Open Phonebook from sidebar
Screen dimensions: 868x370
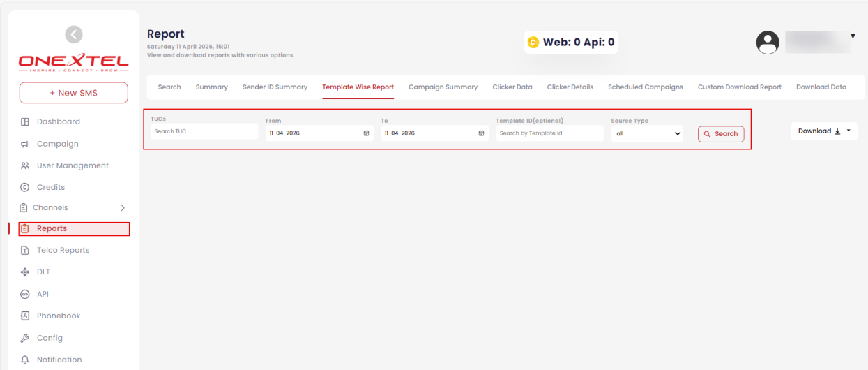[59, 316]
